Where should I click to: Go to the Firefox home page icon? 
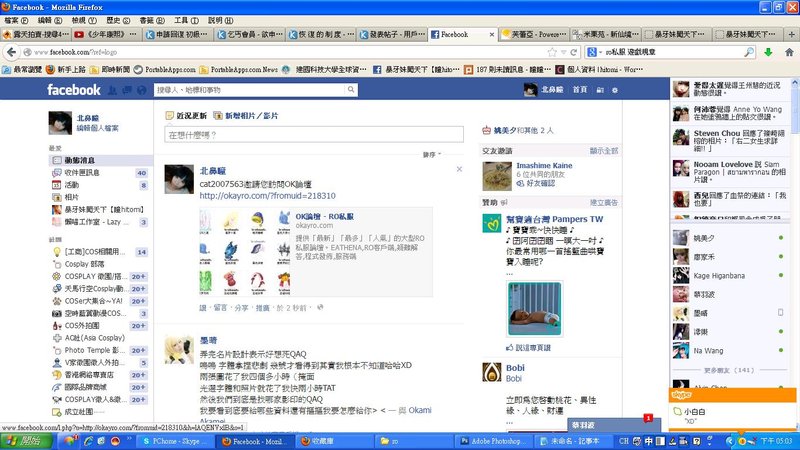[x=789, y=52]
